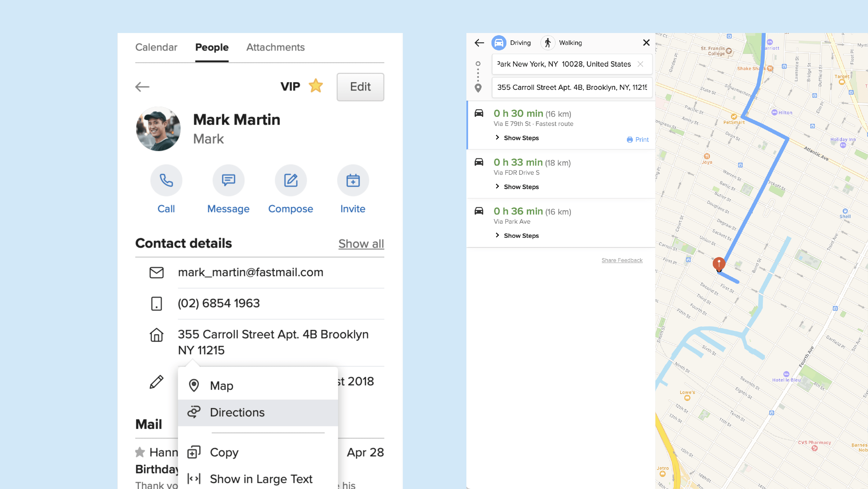Click the Print route icon
The image size is (868, 489).
(630, 140)
